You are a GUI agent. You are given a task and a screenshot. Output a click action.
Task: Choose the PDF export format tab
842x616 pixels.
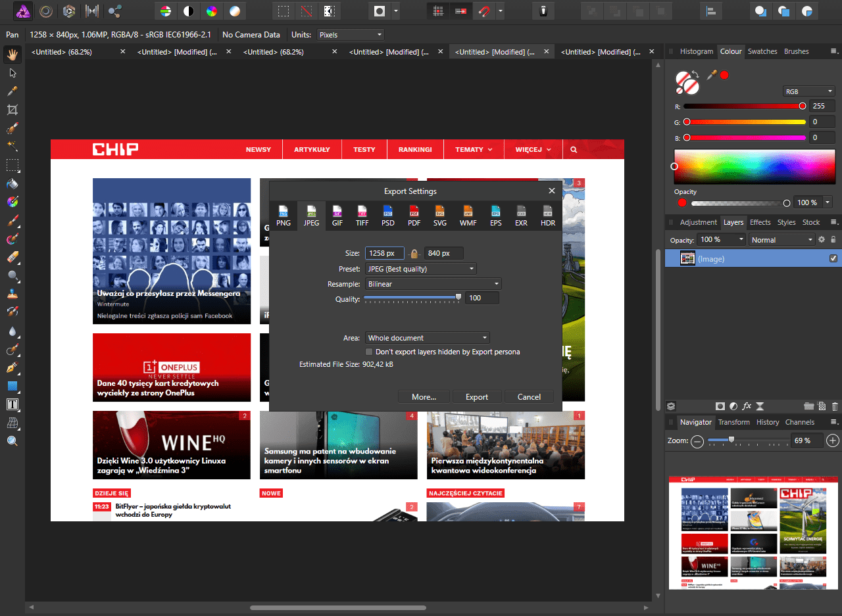pyautogui.click(x=414, y=216)
